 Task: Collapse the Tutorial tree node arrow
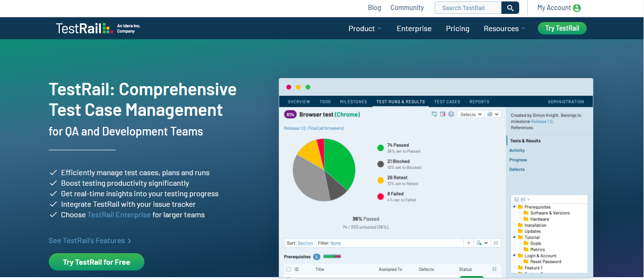pos(515,237)
